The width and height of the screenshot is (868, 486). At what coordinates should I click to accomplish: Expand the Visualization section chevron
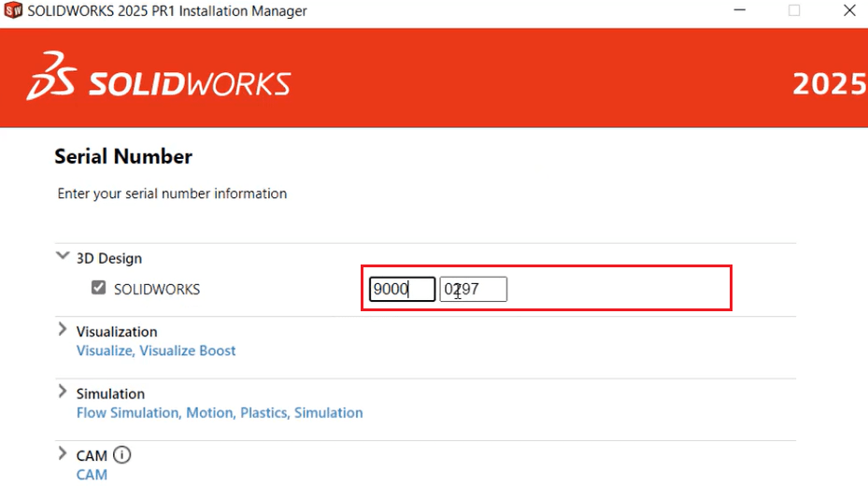click(x=63, y=330)
